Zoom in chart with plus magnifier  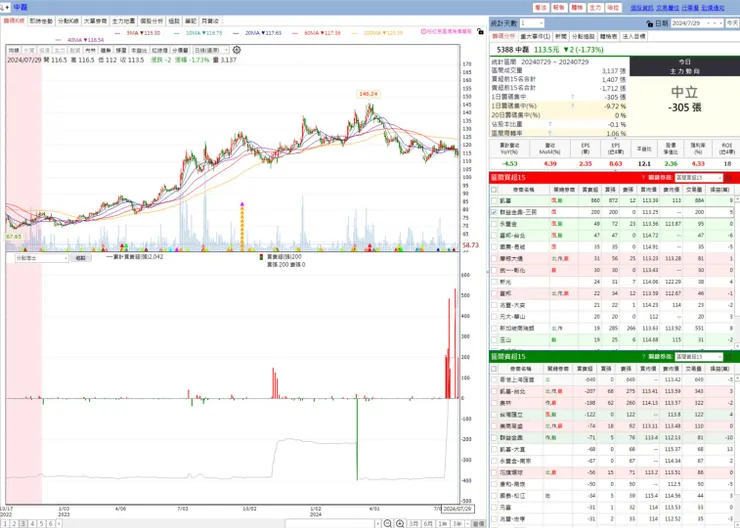point(400,523)
